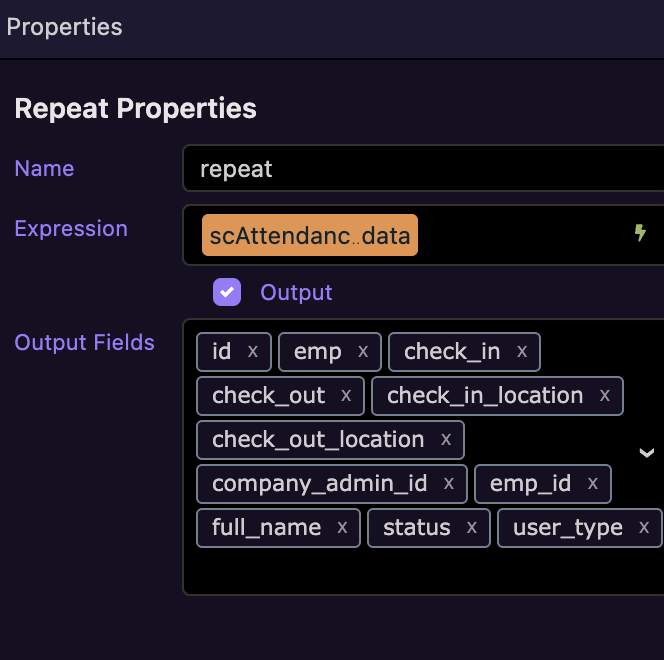Remove the full_name field tag
The width and height of the screenshot is (664, 660).
pyautogui.click(x=343, y=528)
